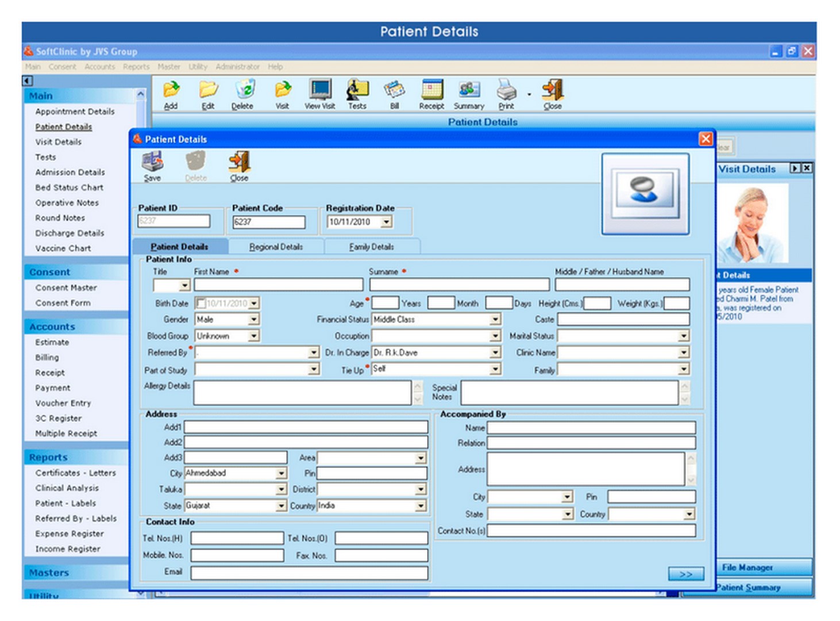Switch to the Family Details tab
The width and height of the screenshot is (840, 621).
click(372, 247)
